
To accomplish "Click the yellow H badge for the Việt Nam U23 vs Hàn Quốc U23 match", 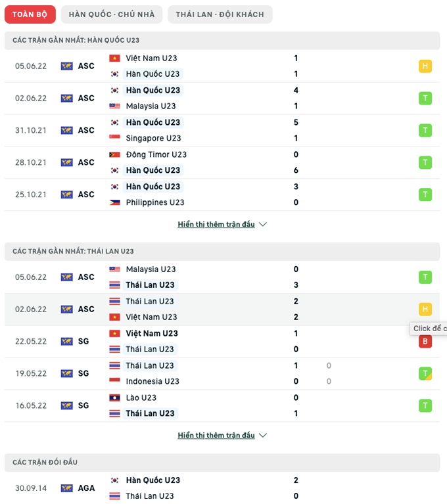I will 425,66.
